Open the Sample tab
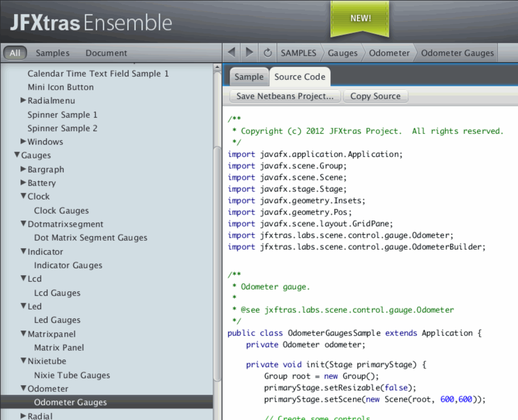The height and width of the screenshot is (420, 518). pyautogui.click(x=249, y=77)
